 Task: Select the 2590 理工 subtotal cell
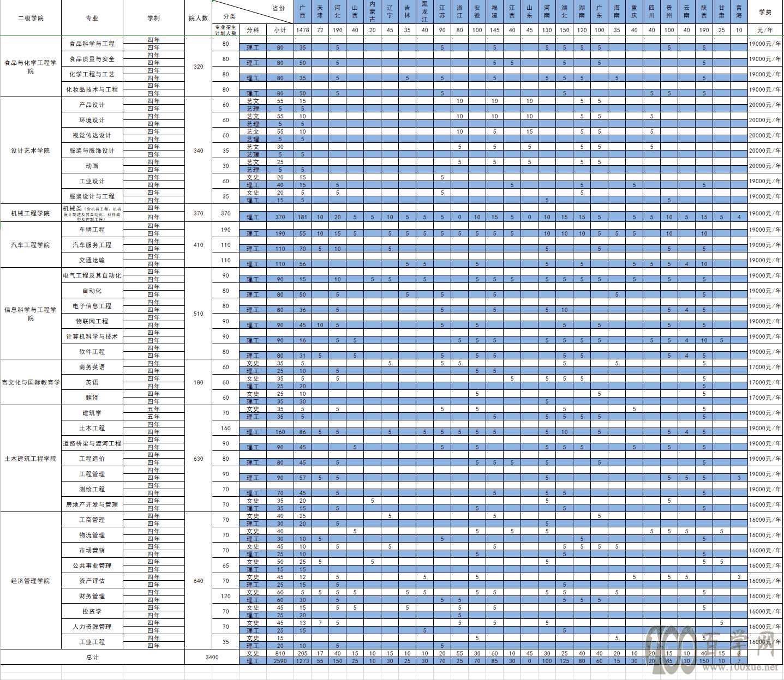tap(280, 661)
